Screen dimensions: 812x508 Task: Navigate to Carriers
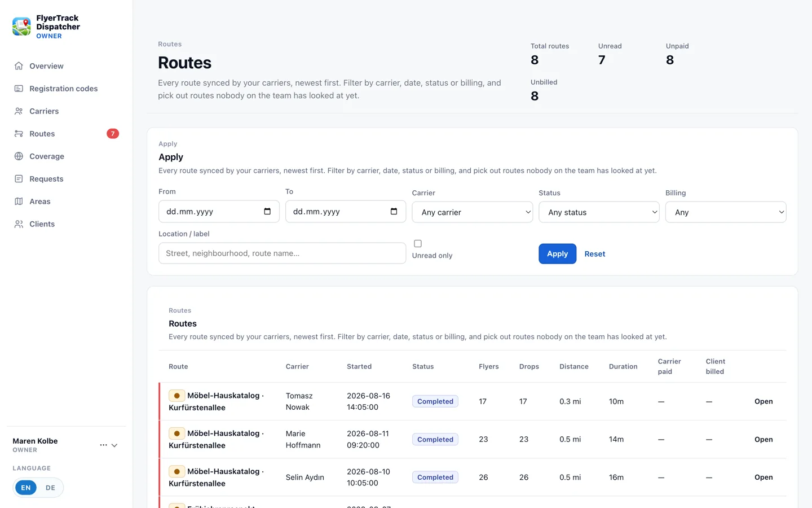[x=67, y=111]
